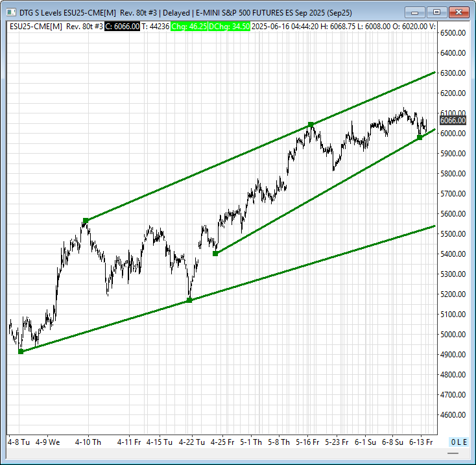Image resolution: width=476 pixels, height=465 pixels.
Task: Select the trendline anchor at the 4-22 Tu low
Action: (x=189, y=300)
